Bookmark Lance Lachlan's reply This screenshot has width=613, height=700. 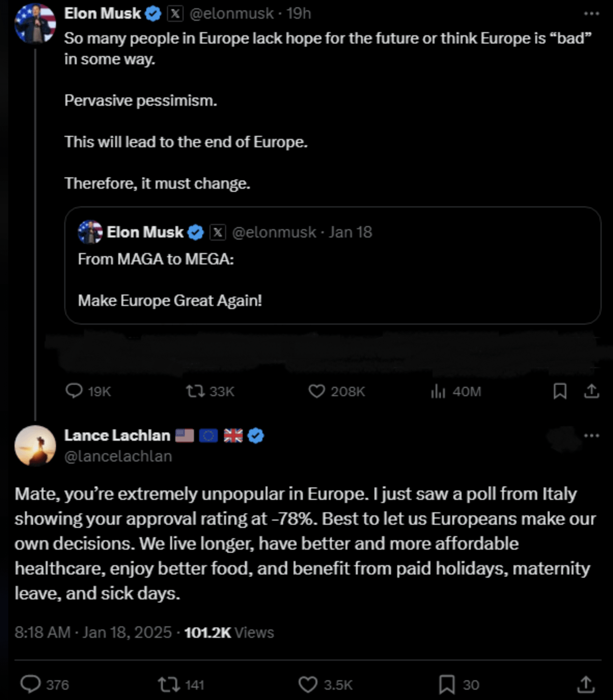pos(447,684)
